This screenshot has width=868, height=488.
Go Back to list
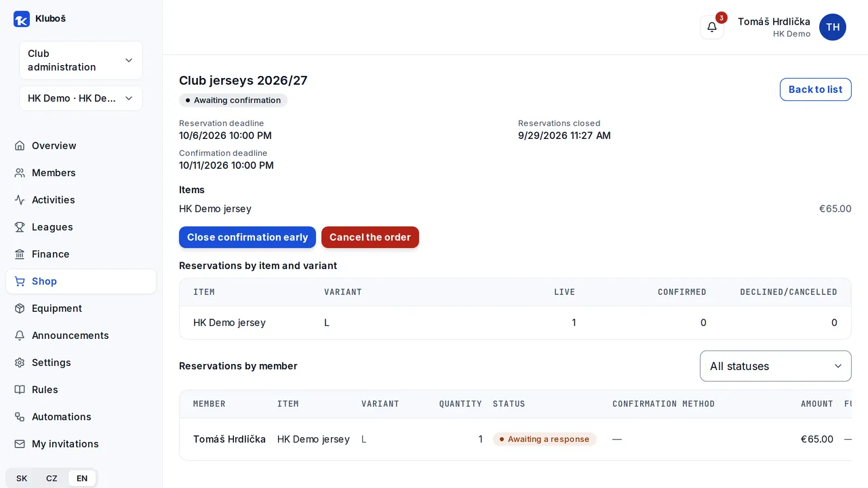coord(815,89)
